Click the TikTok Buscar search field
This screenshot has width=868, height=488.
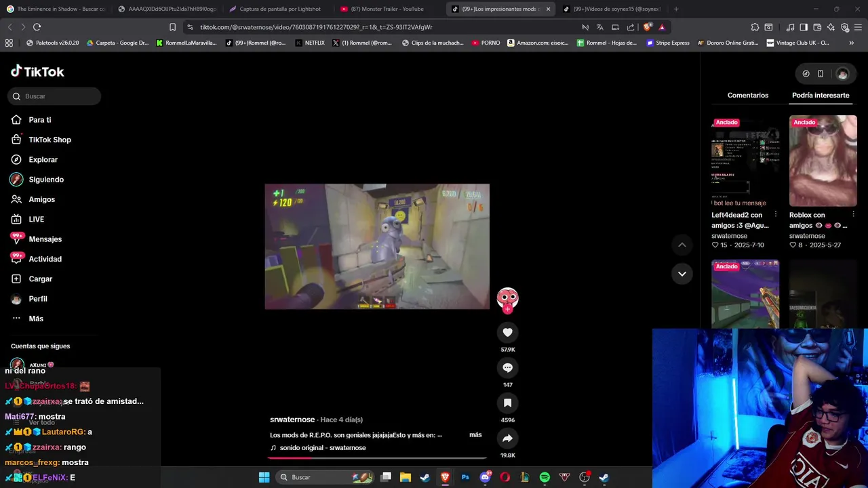pos(54,96)
